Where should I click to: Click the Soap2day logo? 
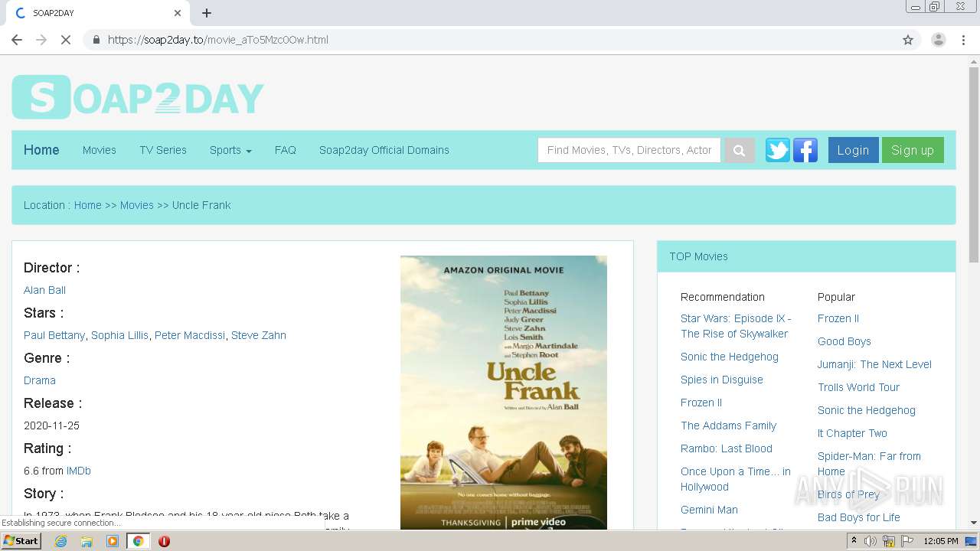pos(138,97)
